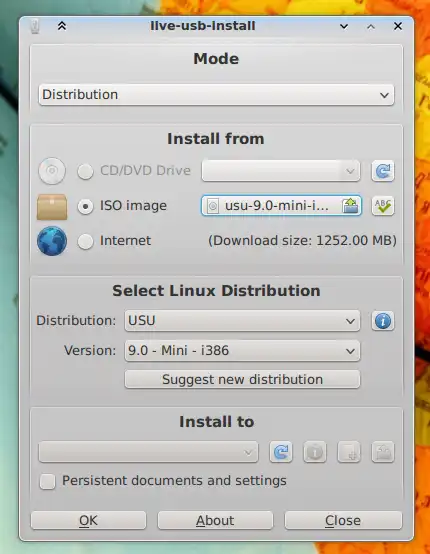Click the Install from heading
The height and width of the screenshot is (554, 430).
pyautogui.click(x=216, y=139)
